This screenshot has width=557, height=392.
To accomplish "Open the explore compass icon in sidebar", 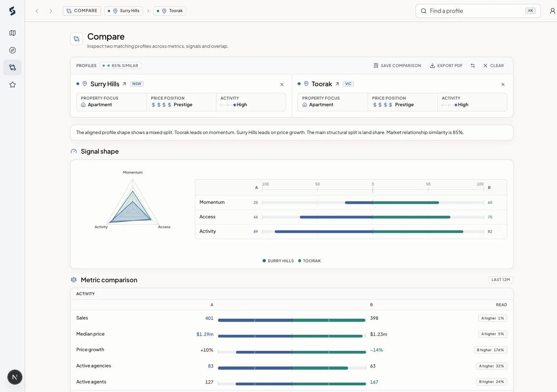I will point(13,50).
